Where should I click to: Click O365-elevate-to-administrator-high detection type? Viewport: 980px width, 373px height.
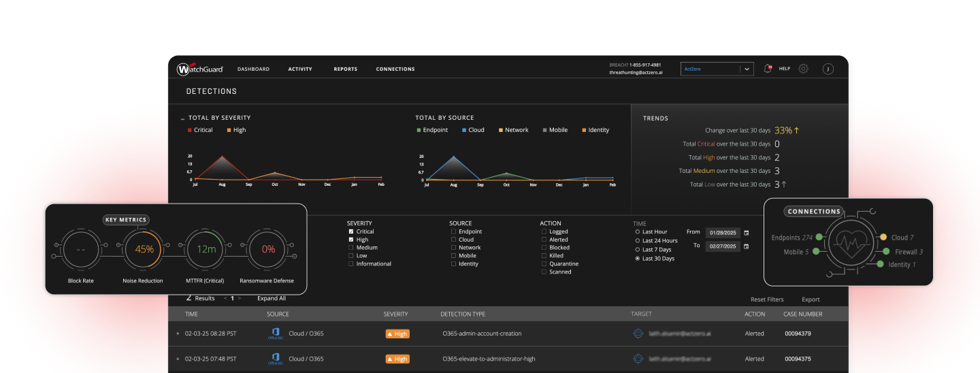489,359
